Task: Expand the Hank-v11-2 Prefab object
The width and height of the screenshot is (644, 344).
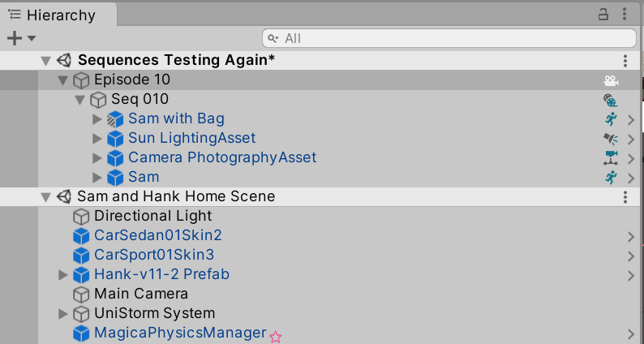Action: (x=62, y=274)
